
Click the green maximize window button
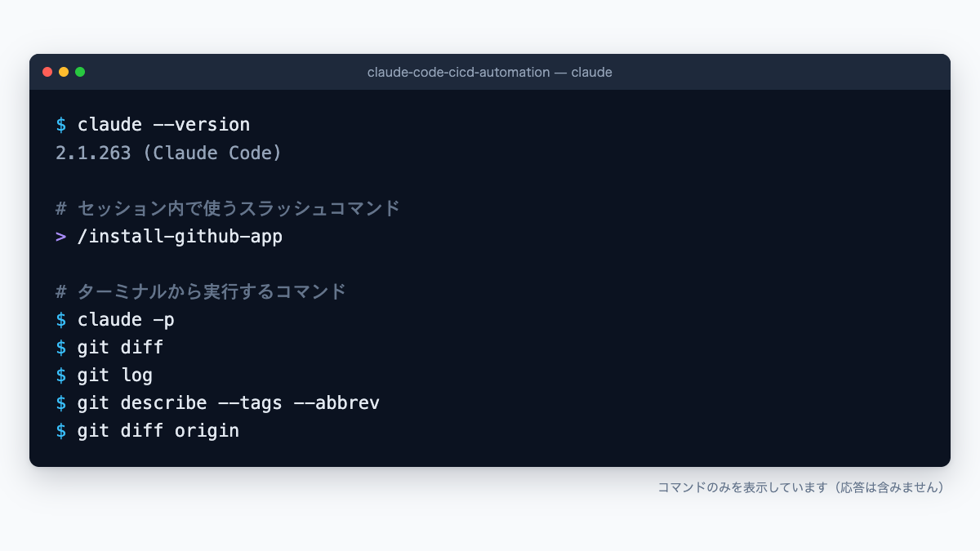(80, 72)
